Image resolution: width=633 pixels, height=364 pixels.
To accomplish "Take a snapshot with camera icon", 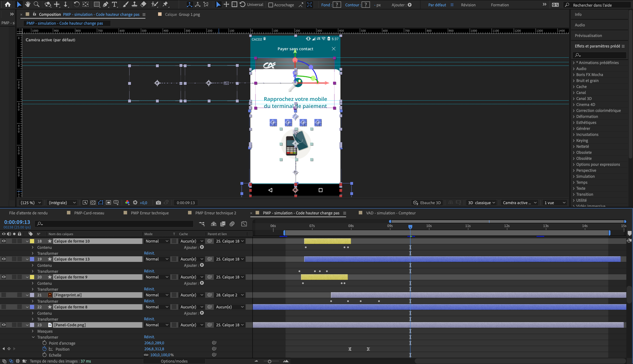I will 158,203.
